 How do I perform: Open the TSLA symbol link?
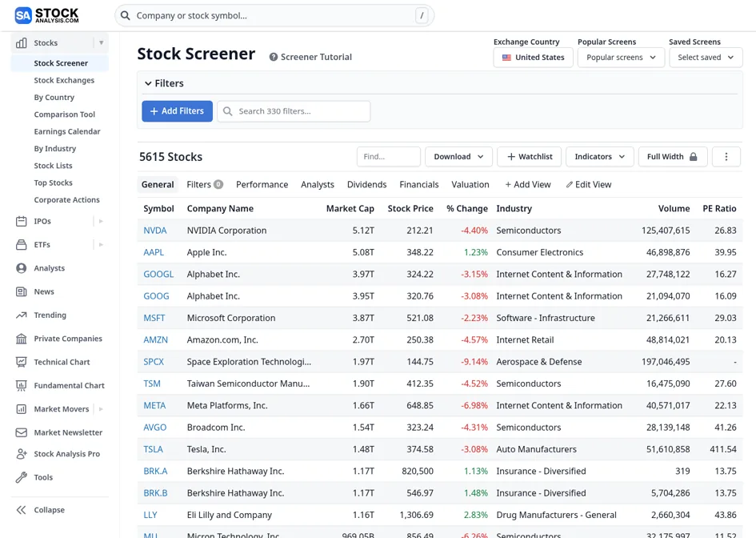pos(153,449)
